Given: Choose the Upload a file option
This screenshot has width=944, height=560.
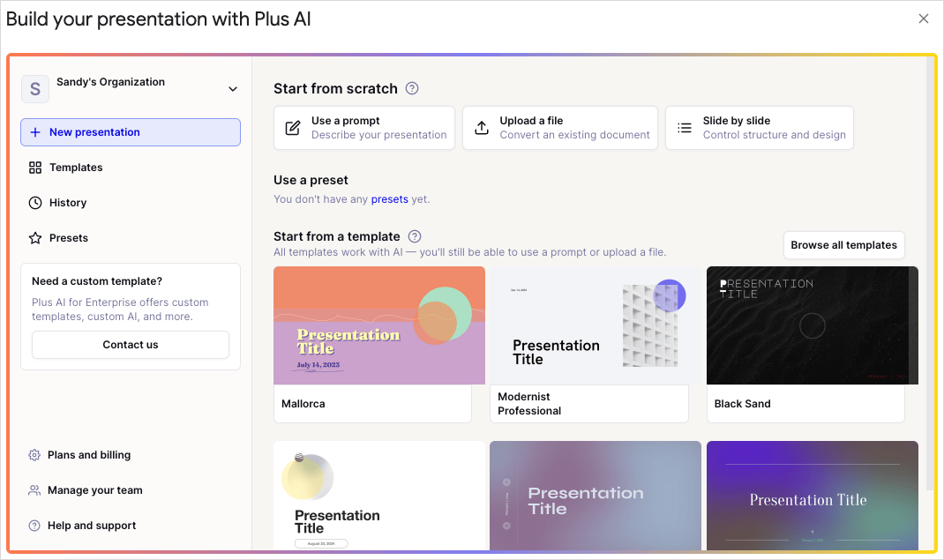Looking at the screenshot, I should coord(560,128).
